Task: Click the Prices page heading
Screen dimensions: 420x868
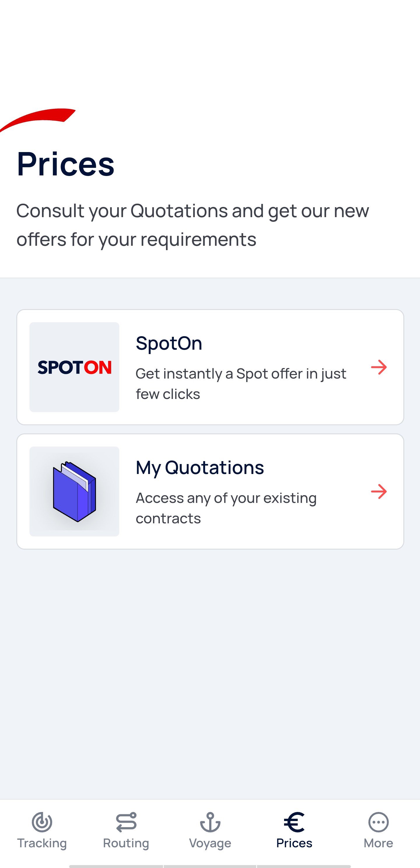Action: point(66,164)
